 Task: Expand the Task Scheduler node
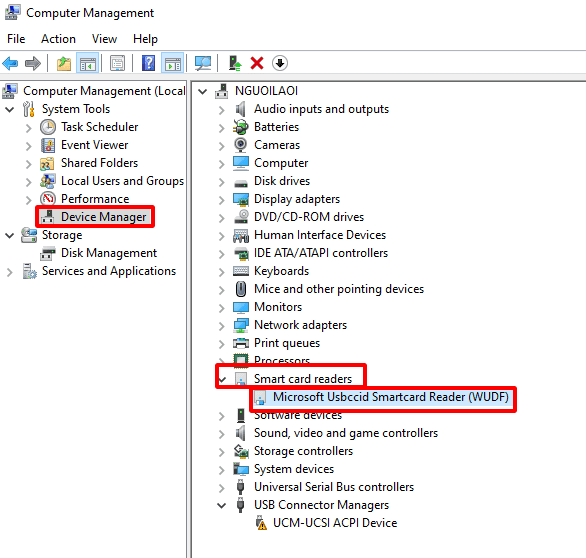pos(29,128)
